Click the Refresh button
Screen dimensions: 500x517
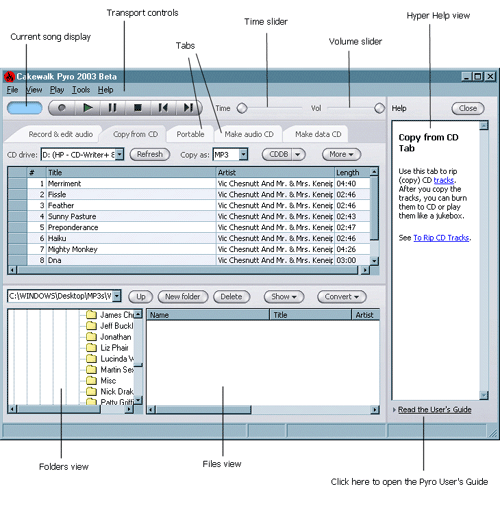click(x=150, y=154)
